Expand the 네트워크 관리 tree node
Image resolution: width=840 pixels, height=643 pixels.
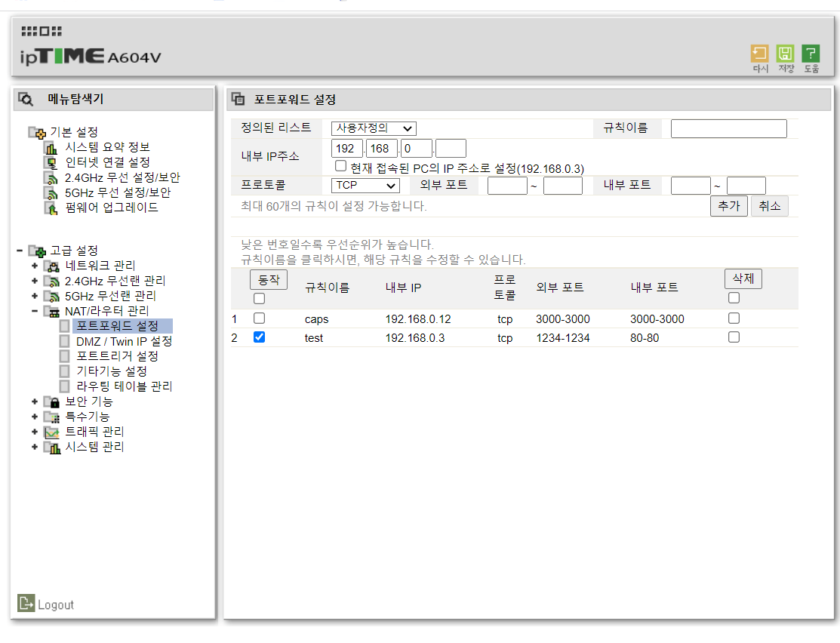click(x=35, y=266)
